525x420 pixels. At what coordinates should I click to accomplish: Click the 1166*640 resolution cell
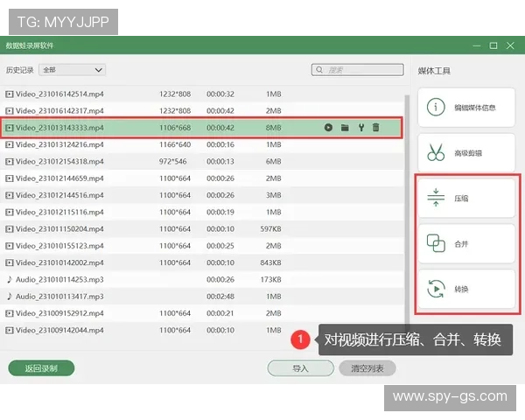point(175,144)
